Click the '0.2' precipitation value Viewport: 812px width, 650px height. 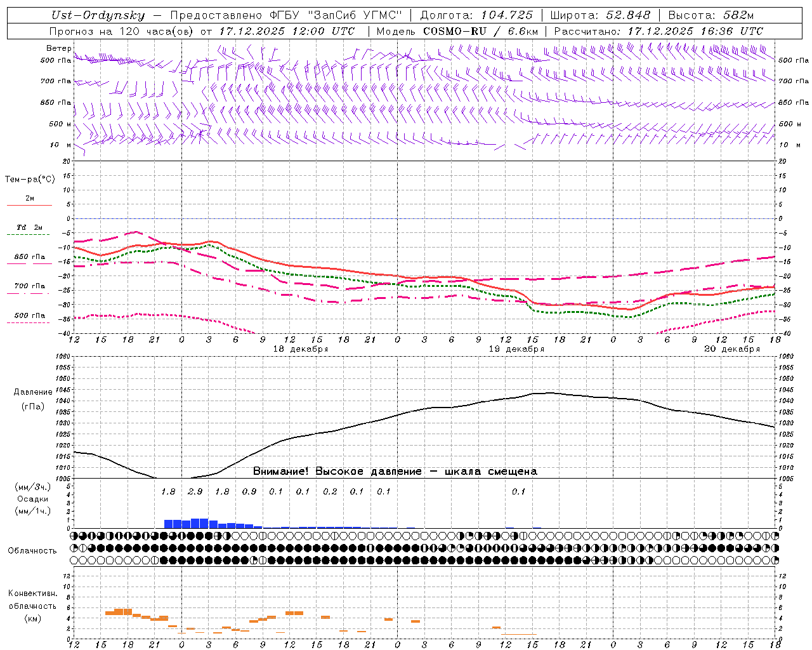330,491
